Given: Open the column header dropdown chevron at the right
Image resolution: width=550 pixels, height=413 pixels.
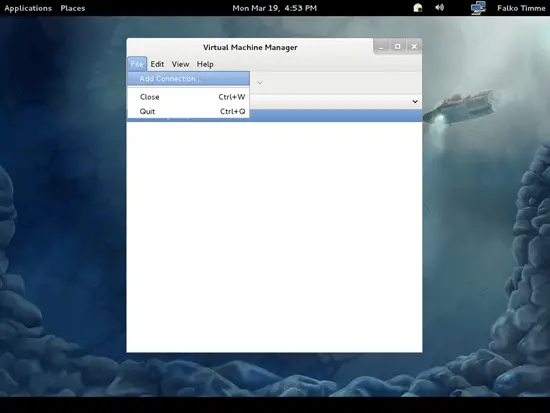Looking at the screenshot, I should click(x=415, y=101).
